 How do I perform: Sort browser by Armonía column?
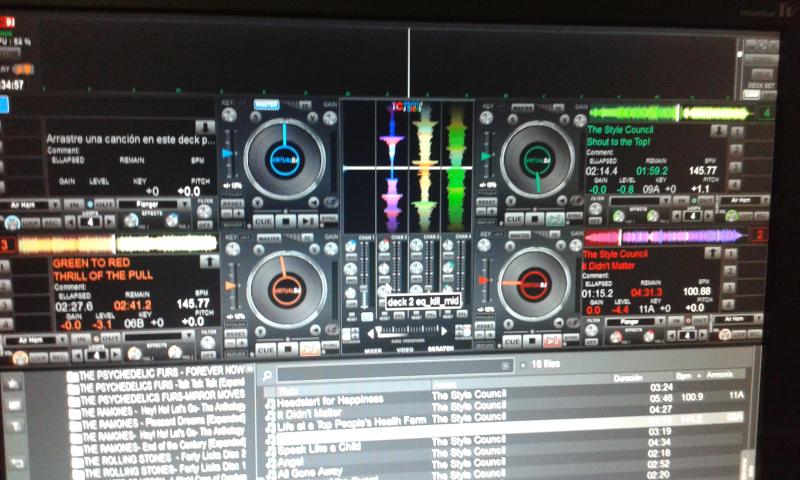point(719,374)
